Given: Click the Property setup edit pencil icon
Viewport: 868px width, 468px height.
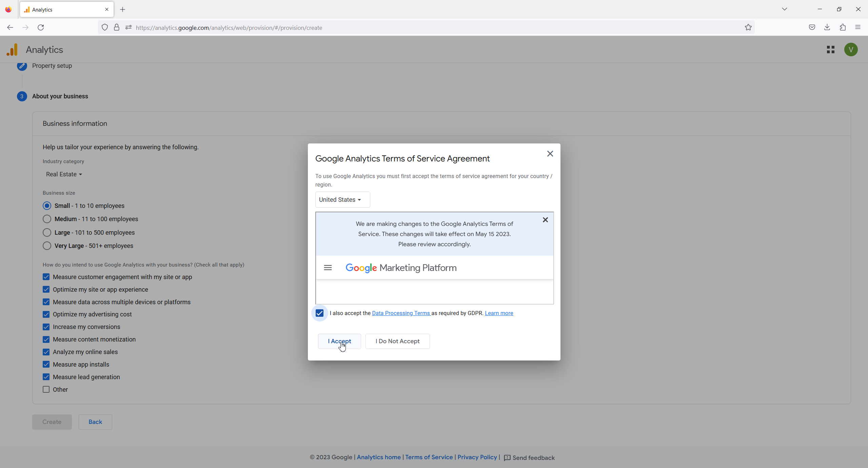Looking at the screenshot, I should click(22, 66).
